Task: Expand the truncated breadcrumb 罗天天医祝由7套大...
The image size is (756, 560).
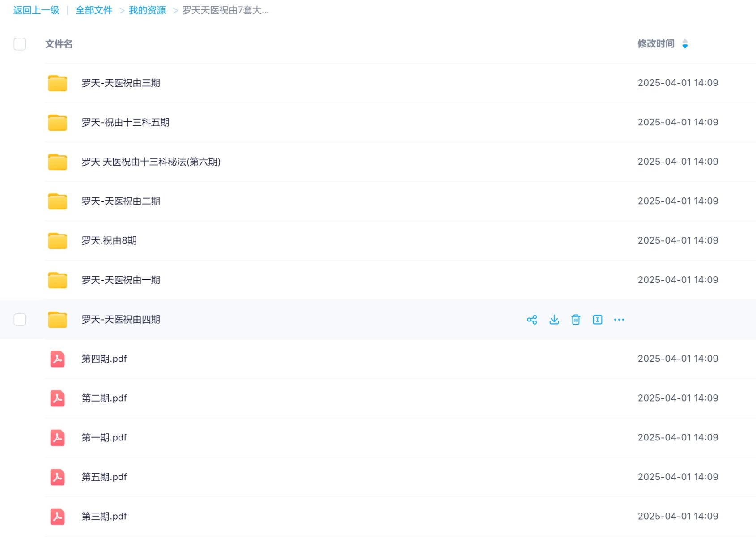Action: 225,10
